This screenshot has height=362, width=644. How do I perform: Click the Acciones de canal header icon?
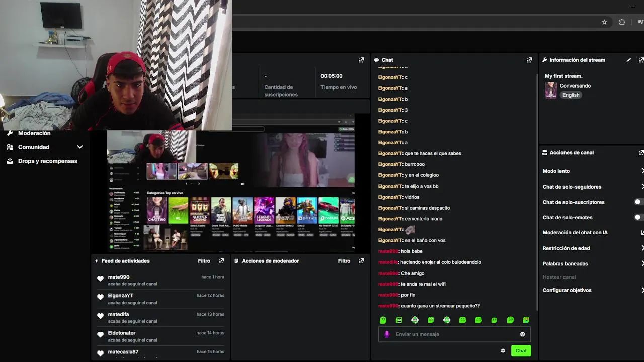click(x=545, y=153)
